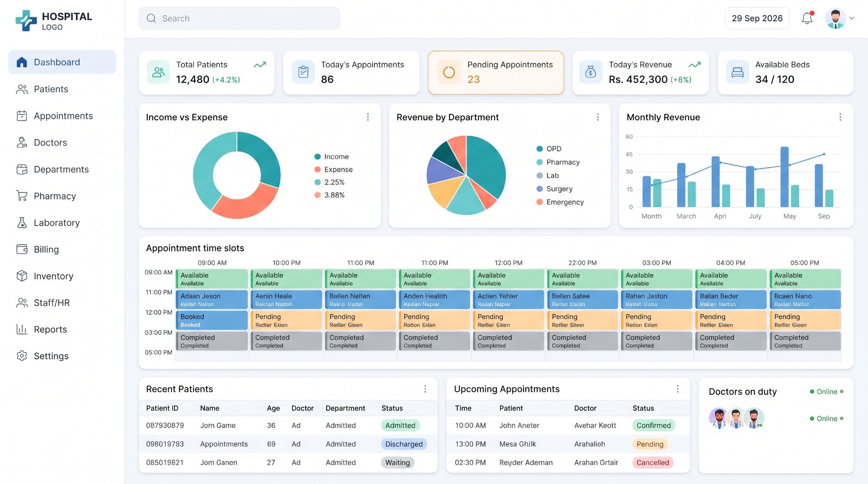Click the Admitted status badge
868x484 pixels.
400,425
